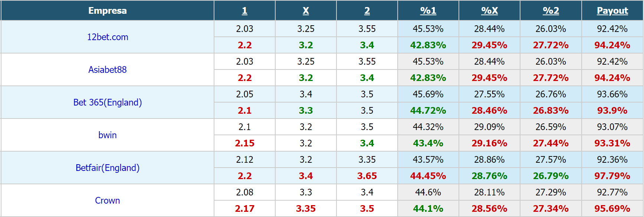Open the bwin bookmaker link
Viewport: 644px width, 217px height.
pyautogui.click(x=108, y=135)
